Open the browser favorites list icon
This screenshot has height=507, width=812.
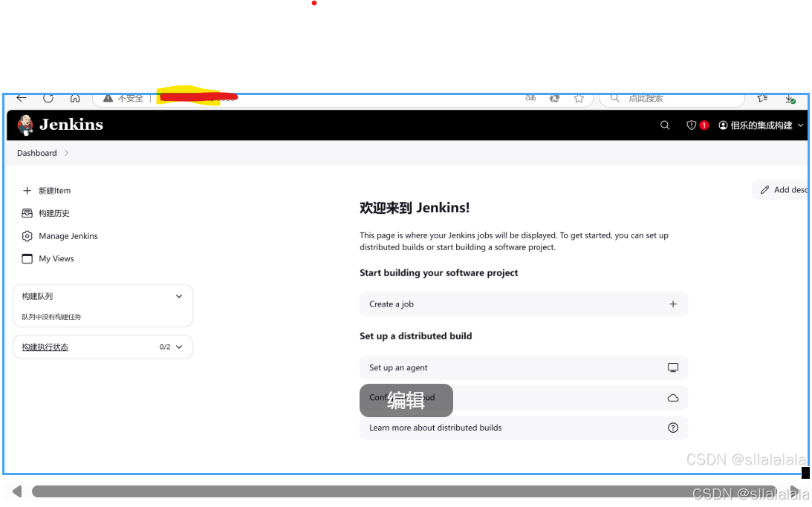point(763,98)
